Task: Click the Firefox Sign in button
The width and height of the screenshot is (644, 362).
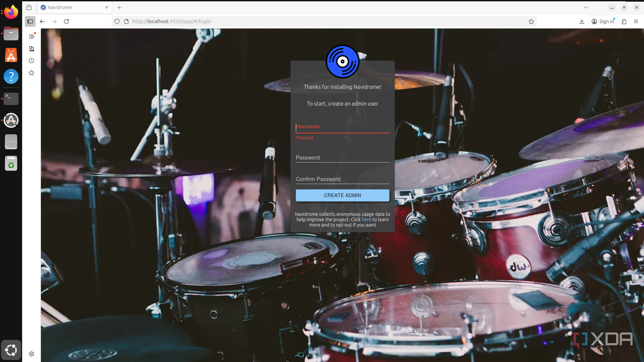Action: (603, 21)
